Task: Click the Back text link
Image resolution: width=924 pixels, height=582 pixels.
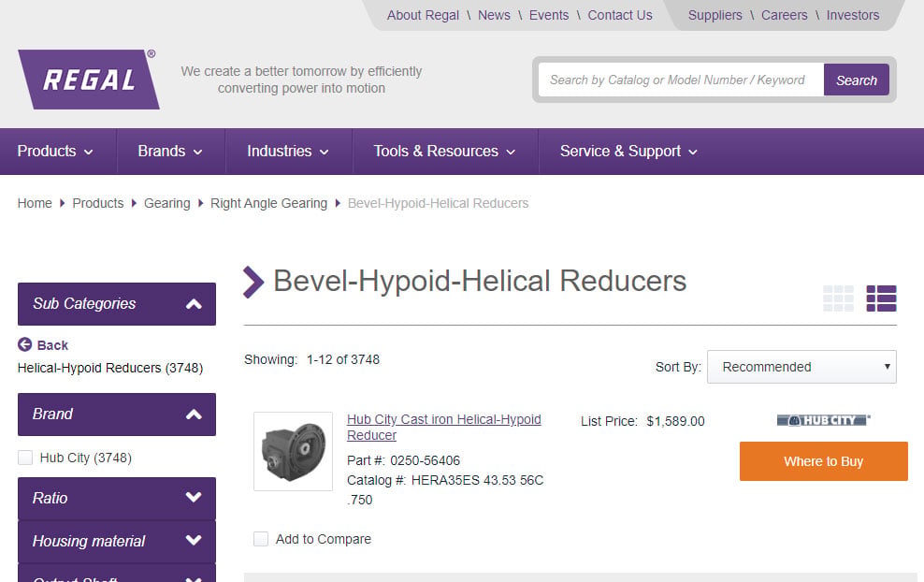Action: (52, 345)
